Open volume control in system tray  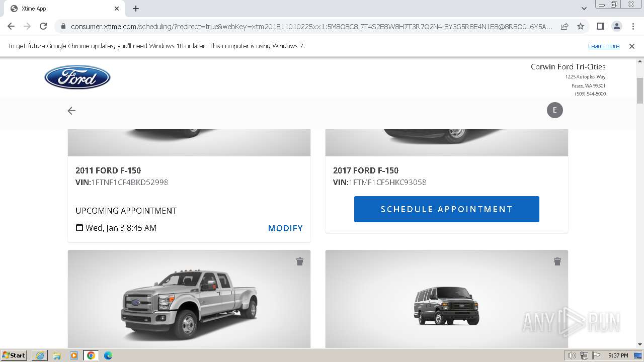tap(572, 355)
